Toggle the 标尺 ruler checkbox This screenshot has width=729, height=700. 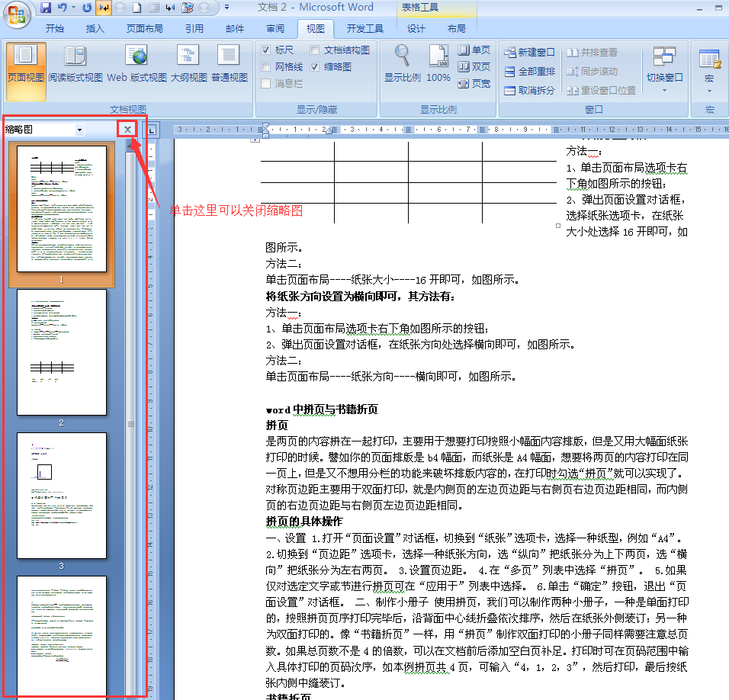pyautogui.click(x=266, y=50)
